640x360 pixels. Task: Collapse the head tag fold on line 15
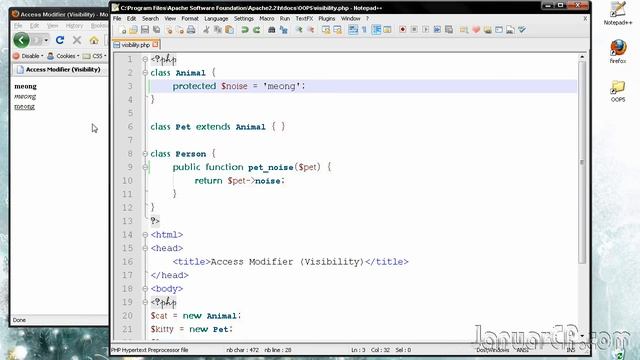click(145, 248)
